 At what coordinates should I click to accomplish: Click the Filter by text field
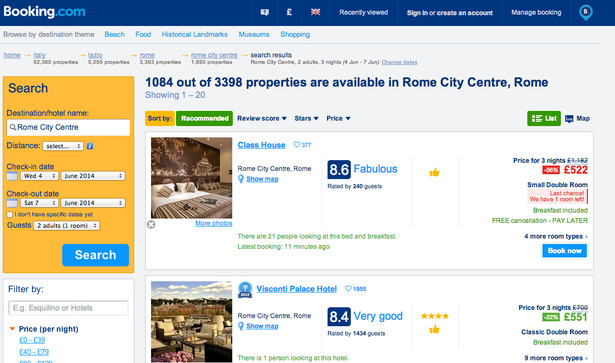click(68, 308)
